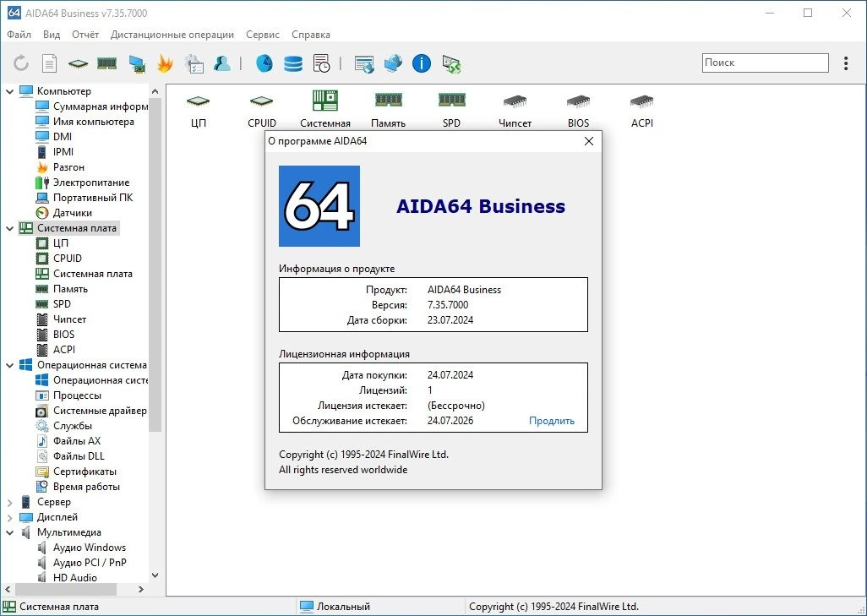Open the Справка menu
Screen dimensions: 867x616
click(311, 35)
